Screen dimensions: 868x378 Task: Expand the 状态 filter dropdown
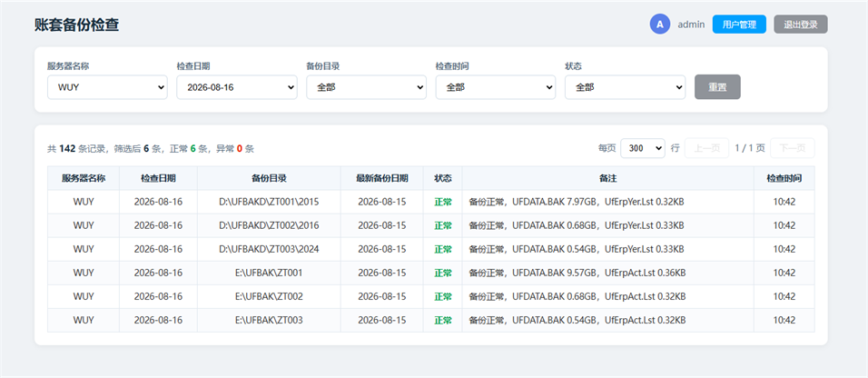click(625, 87)
